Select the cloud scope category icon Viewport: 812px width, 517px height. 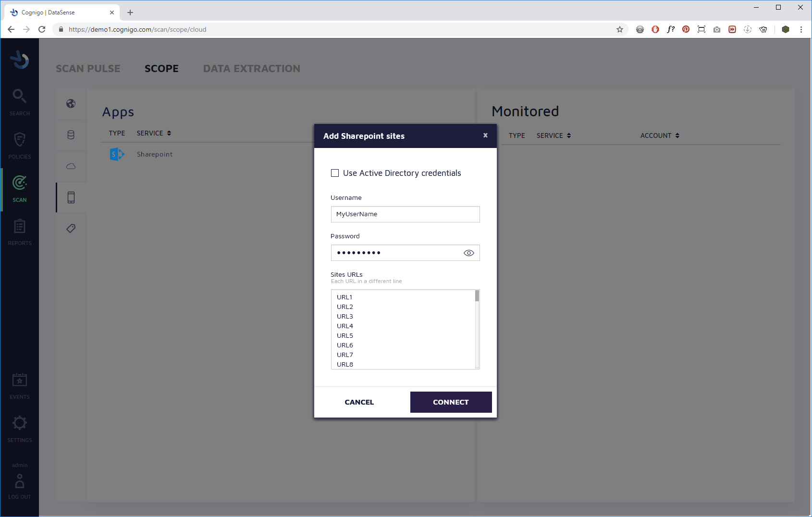tap(71, 166)
